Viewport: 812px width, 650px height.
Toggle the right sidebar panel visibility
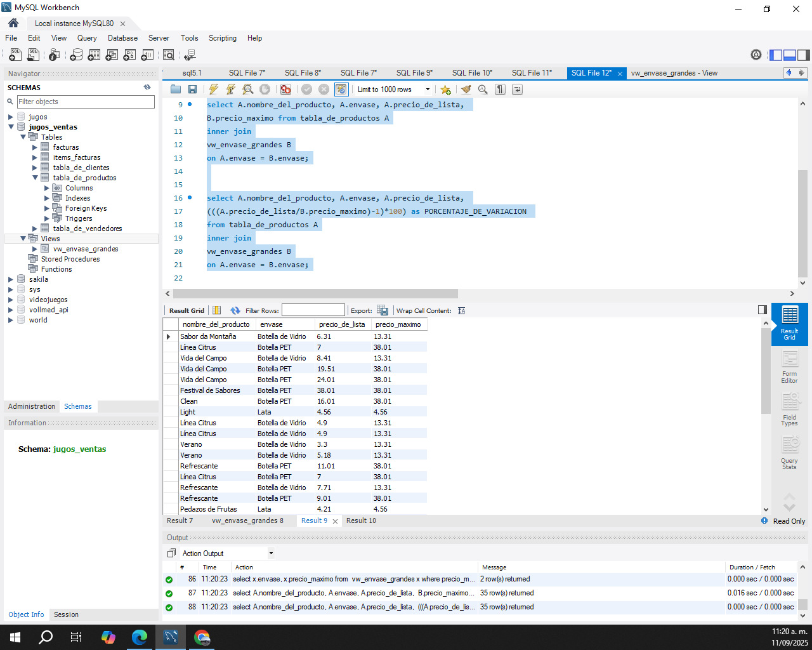(804, 55)
